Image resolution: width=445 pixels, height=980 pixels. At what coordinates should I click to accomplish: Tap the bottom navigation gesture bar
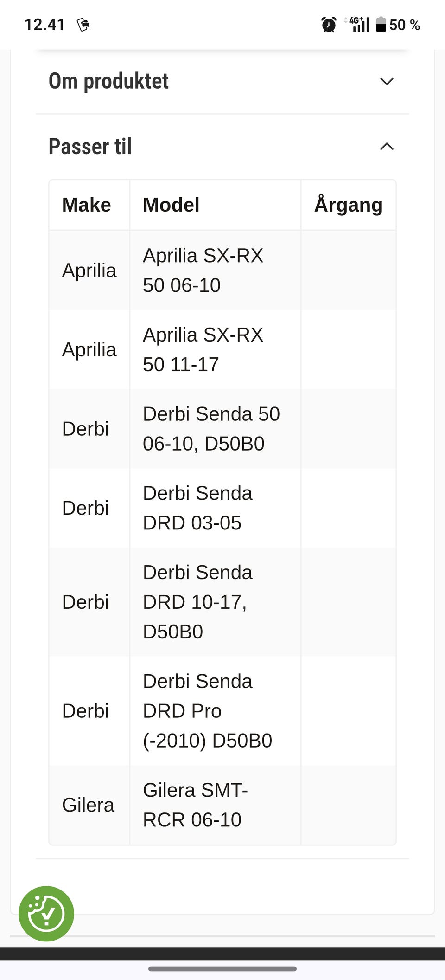(x=222, y=969)
